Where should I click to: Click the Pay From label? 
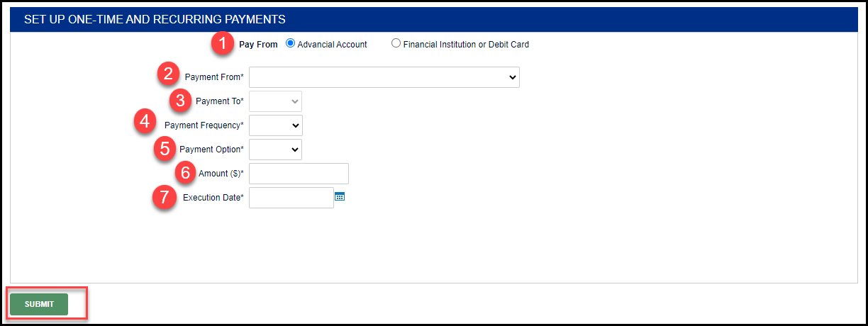258,44
